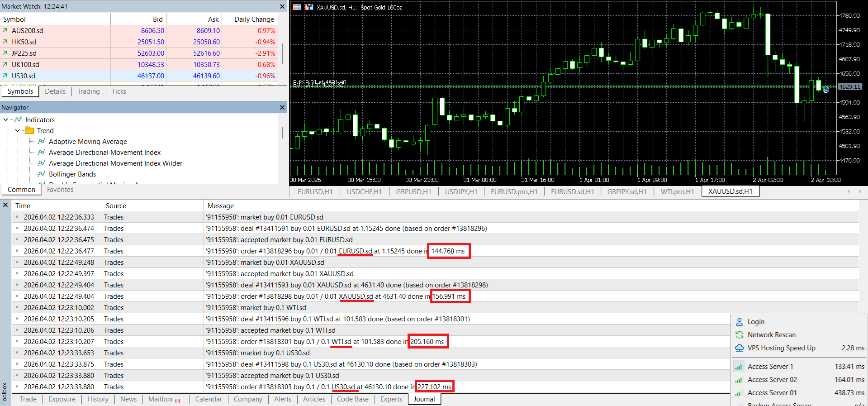
Task: Close the Toolbox panel with X
Action: pyautogui.click(x=5, y=205)
